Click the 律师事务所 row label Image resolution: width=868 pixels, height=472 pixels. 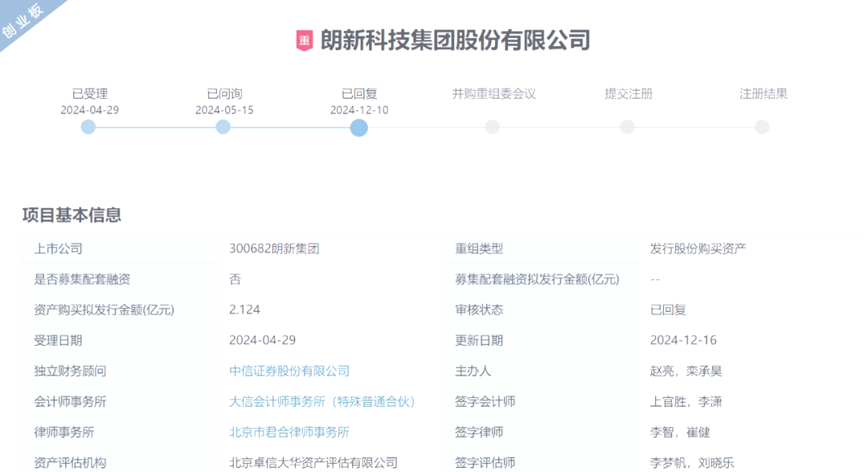tap(63, 432)
